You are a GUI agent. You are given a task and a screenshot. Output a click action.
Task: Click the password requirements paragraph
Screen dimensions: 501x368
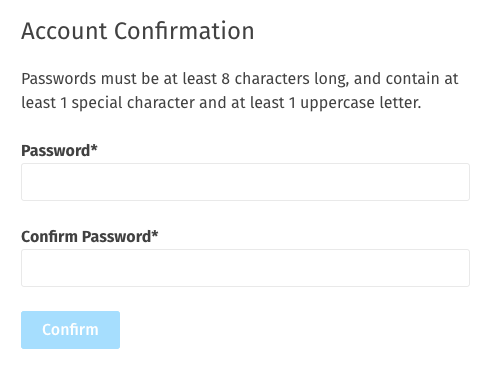[x=240, y=91]
